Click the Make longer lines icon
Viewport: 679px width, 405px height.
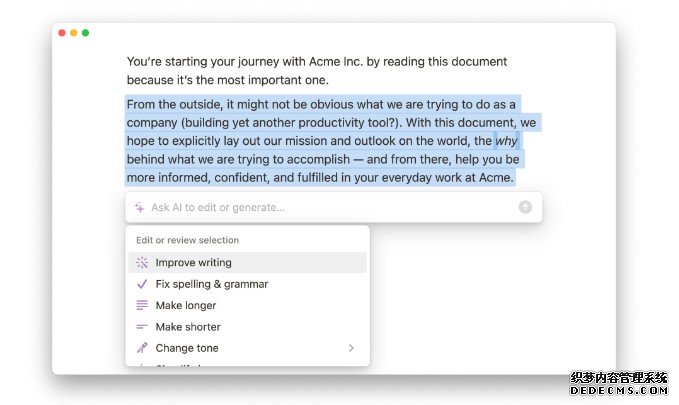(x=142, y=305)
